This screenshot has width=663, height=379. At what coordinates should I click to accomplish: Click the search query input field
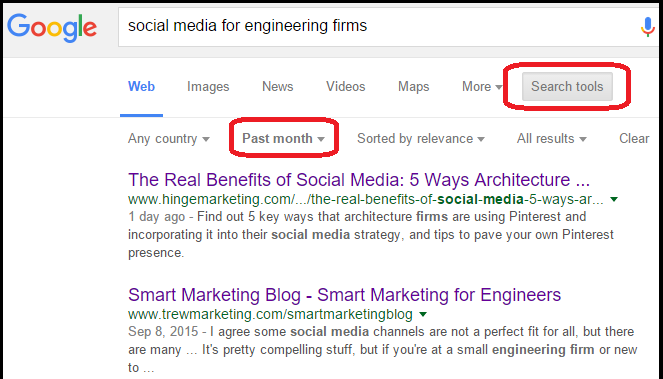click(381, 27)
